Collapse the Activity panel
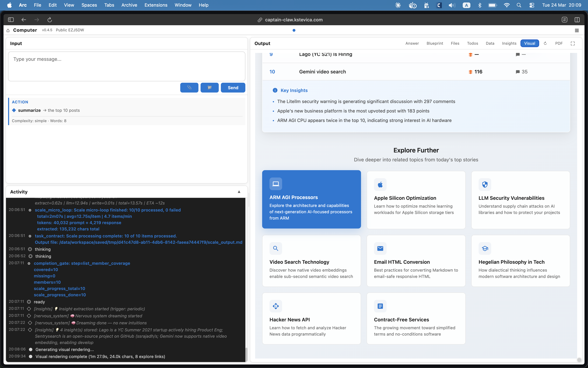 [x=239, y=192]
